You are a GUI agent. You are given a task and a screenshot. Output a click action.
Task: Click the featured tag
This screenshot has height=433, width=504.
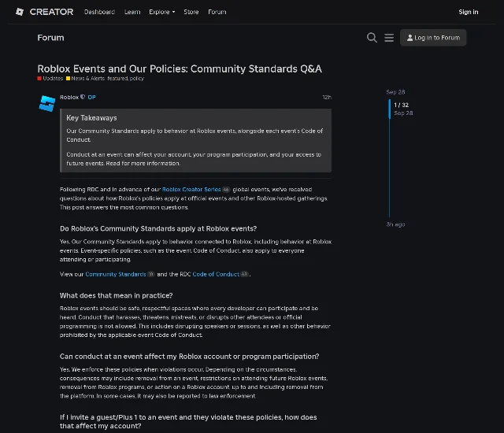pyautogui.click(x=117, y=79)
